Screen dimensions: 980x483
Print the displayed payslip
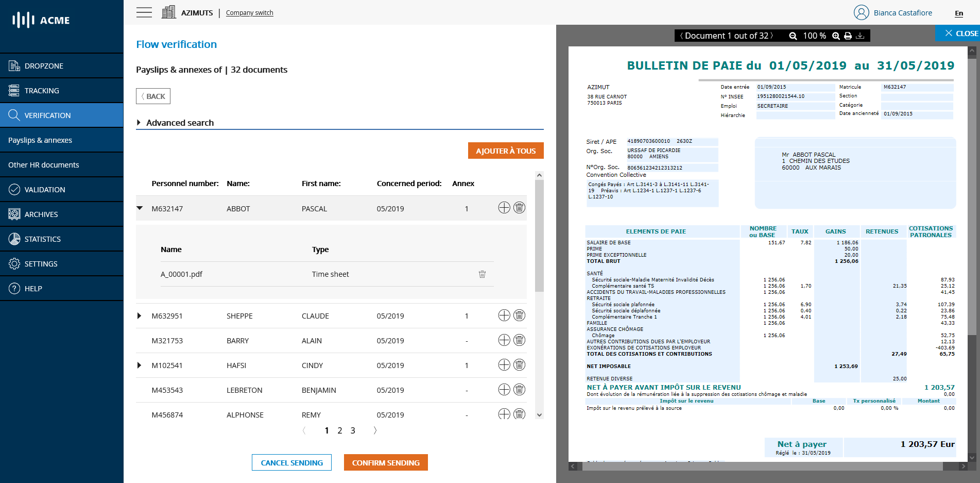(x=848, y=36)
